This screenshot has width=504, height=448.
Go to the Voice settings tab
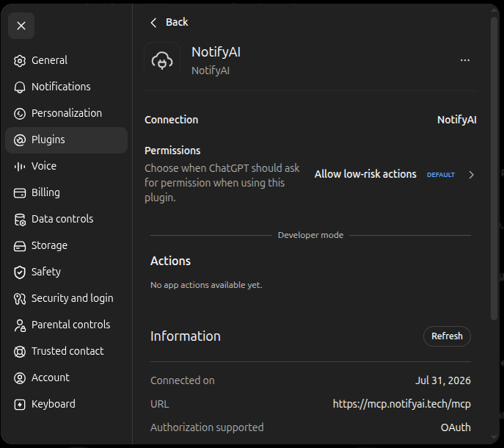pyautogui.click(x=66, y=167)
